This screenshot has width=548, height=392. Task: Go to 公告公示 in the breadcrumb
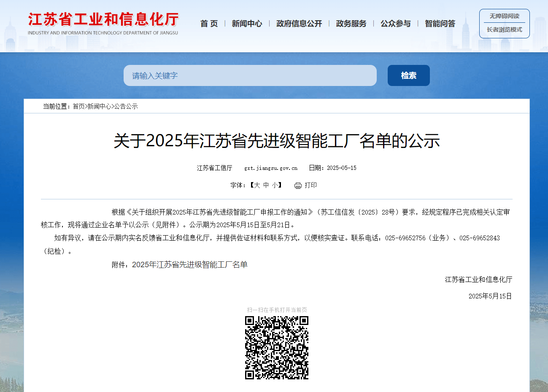point(126,106)
